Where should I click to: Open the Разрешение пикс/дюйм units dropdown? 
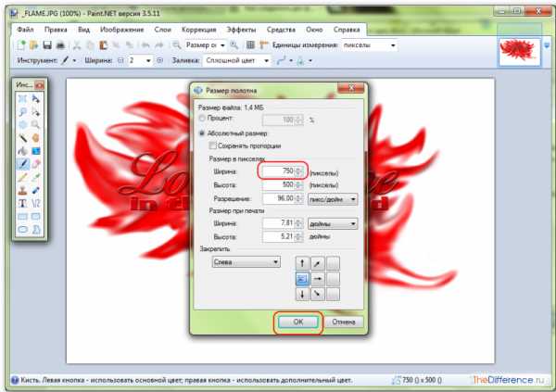tap(333, 199)
